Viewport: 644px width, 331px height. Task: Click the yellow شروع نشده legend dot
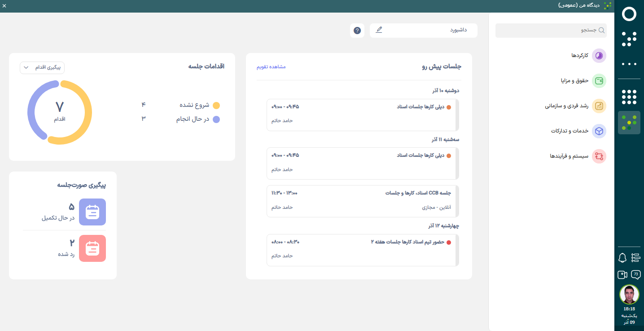tap(216, 106)
